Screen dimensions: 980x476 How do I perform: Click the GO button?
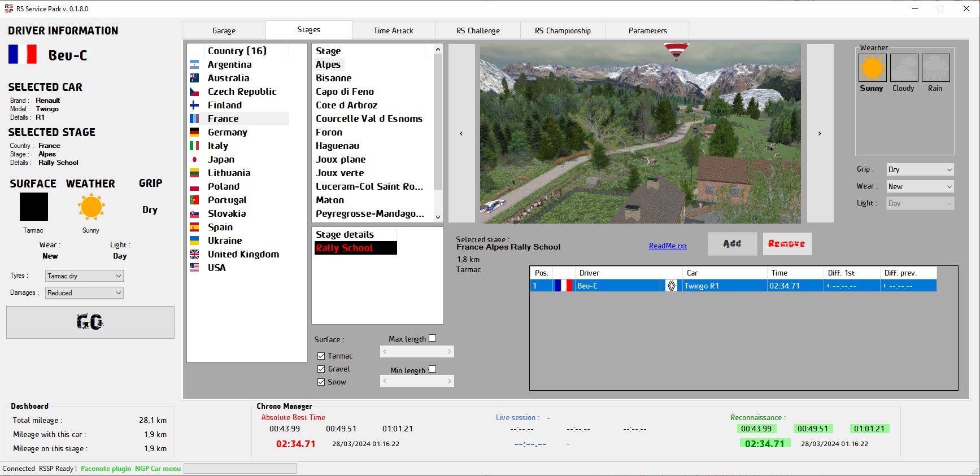[90, 322]
